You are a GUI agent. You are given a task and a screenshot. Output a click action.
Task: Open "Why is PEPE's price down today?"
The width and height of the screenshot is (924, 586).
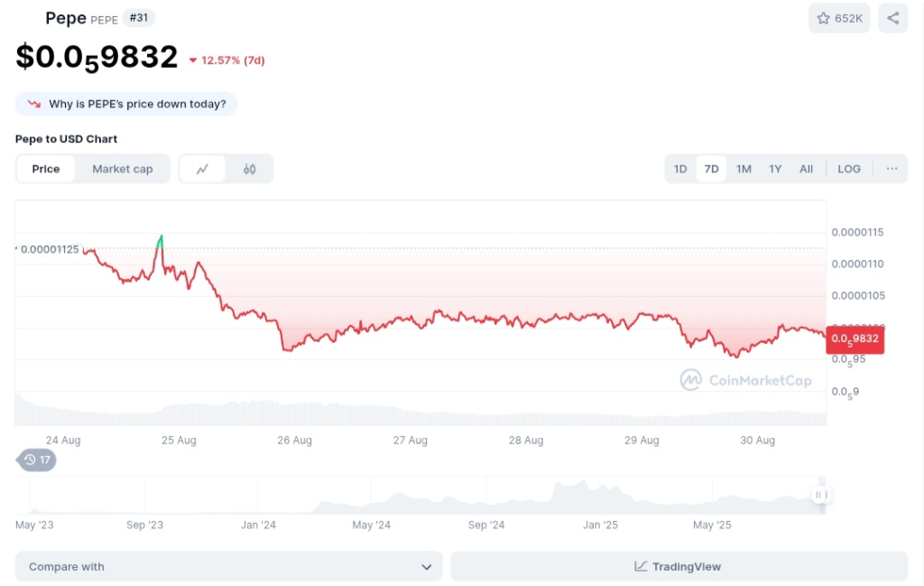[137, 104]
